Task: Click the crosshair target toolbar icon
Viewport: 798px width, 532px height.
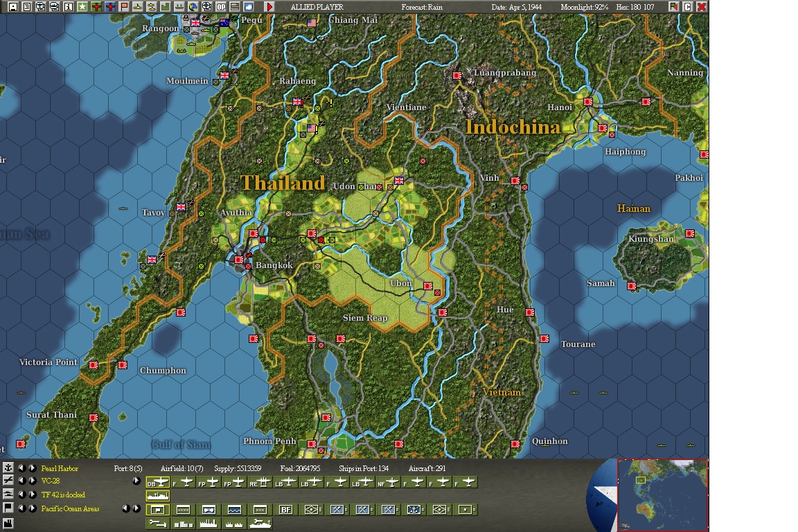Action: [x=207, y=7]
